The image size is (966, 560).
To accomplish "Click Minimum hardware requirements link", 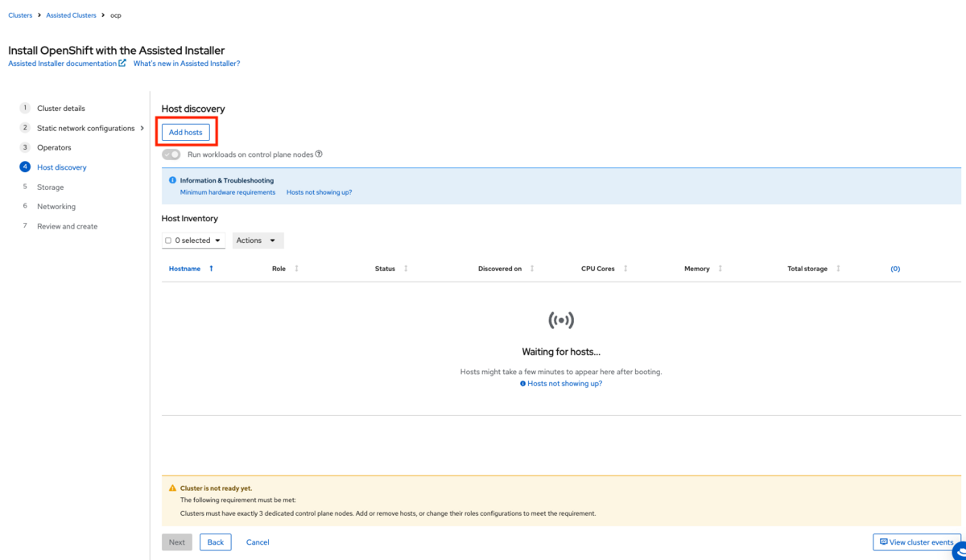I will tap(228, 192).
